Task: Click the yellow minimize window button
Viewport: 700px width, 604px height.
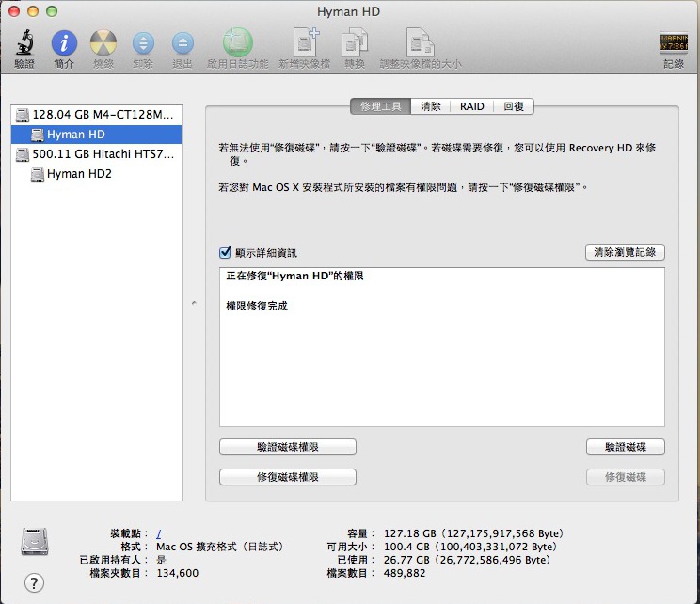Action: tap(33, 11)
